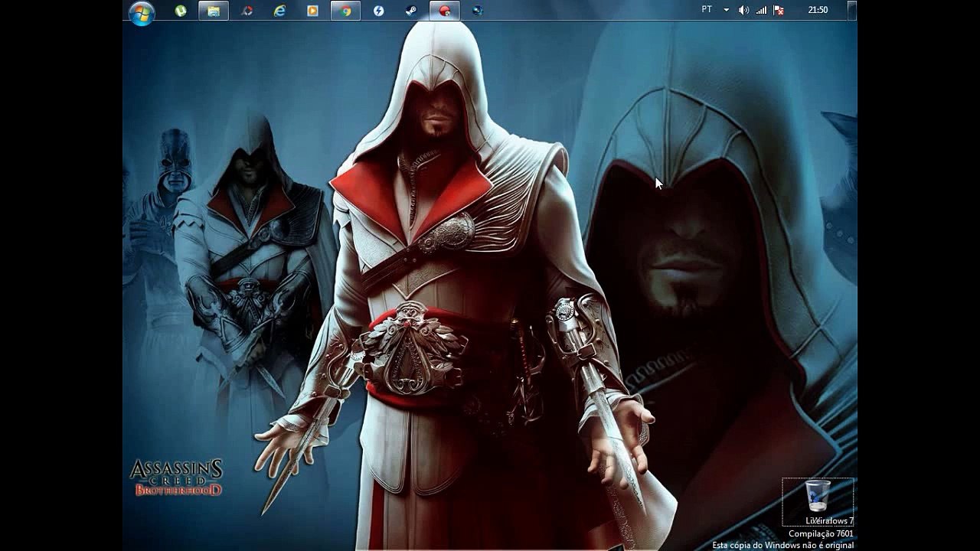Launch Internet Explorer from the taskbar
The width and height of the screenshot is (980, 551).
tap(279, 11)
